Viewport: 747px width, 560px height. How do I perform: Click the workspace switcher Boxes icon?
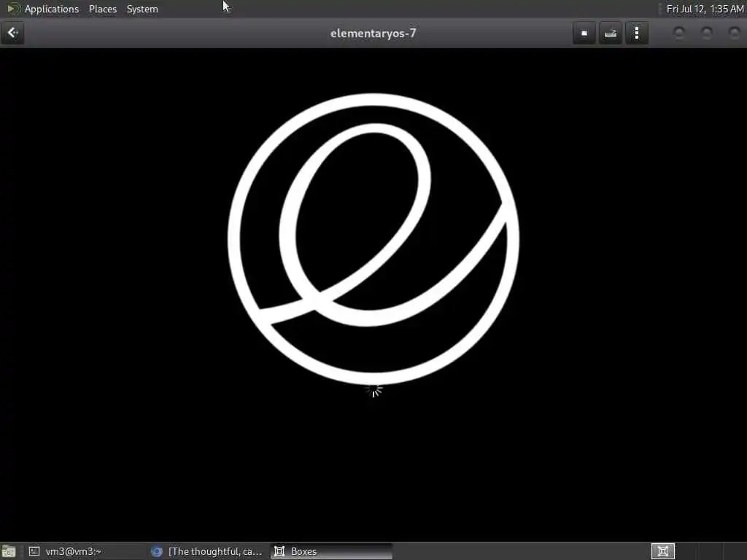(662, 551)
